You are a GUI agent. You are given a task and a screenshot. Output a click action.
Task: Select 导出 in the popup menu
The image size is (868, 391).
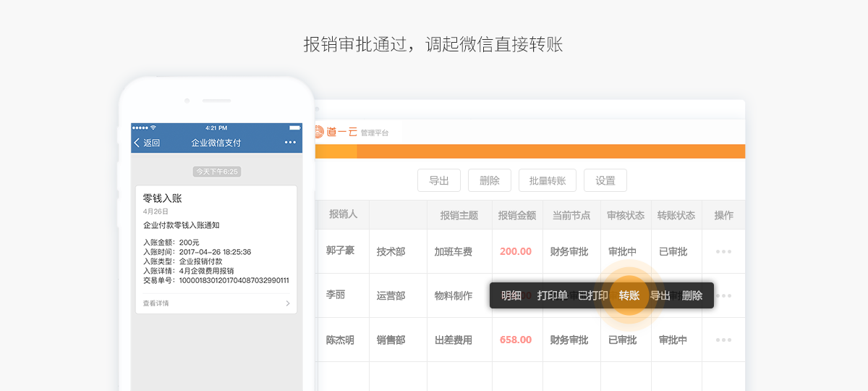660,295
